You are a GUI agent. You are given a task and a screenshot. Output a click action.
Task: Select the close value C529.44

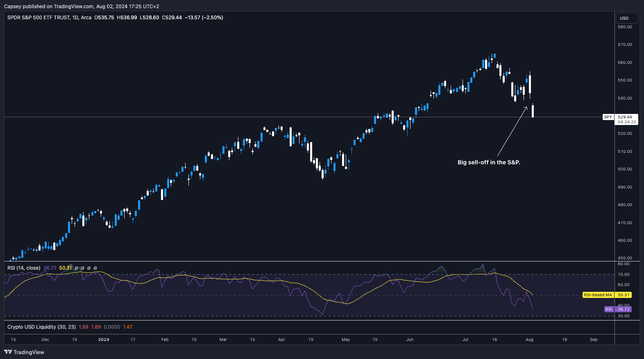(x=172, y=18)
